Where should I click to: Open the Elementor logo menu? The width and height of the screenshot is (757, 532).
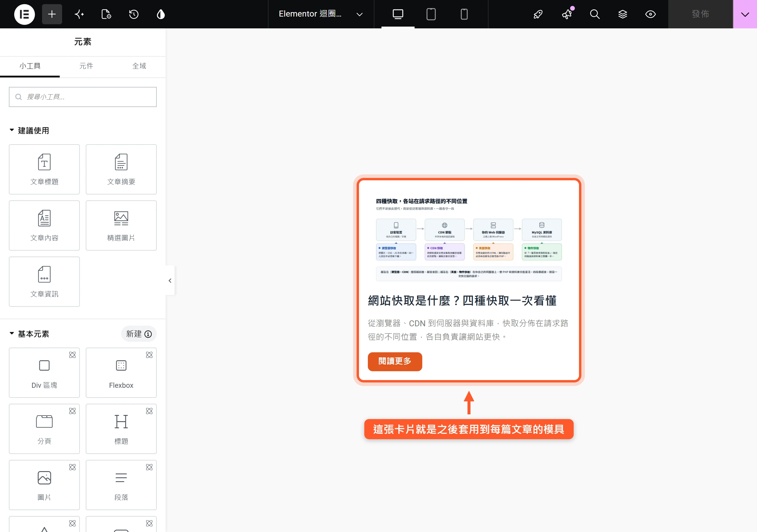point(25,14)
